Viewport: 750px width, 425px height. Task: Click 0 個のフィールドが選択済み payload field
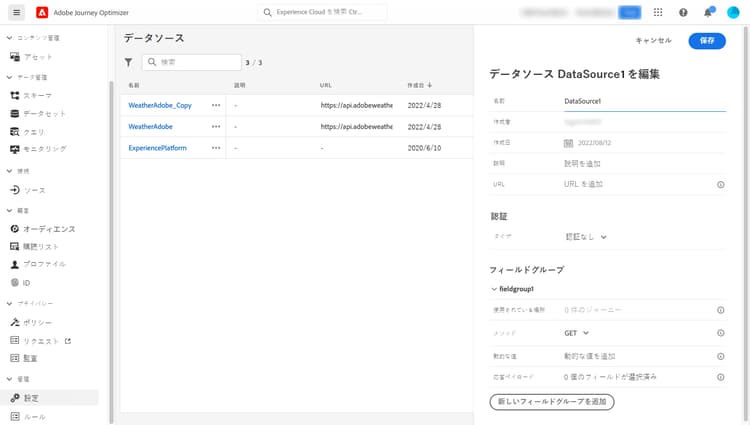(x=610, y=377)
